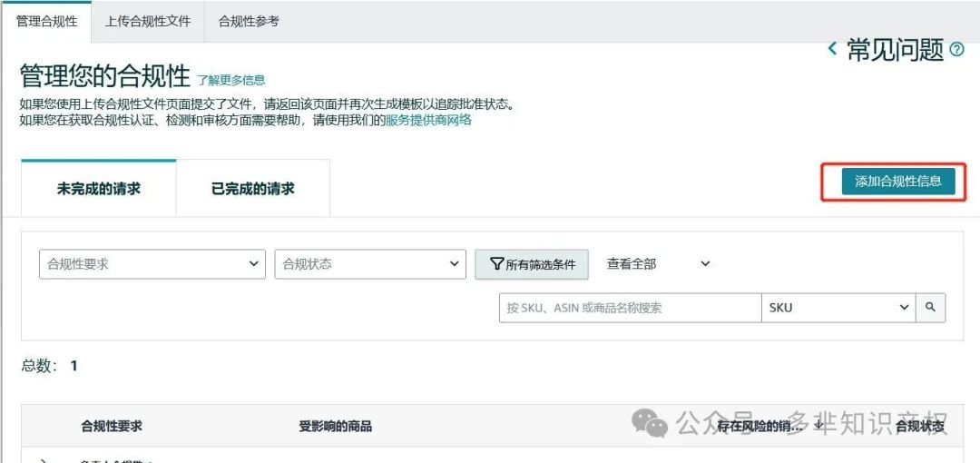
Task: Switch to the 已完成的请求 tab
Action: point(253,189)
